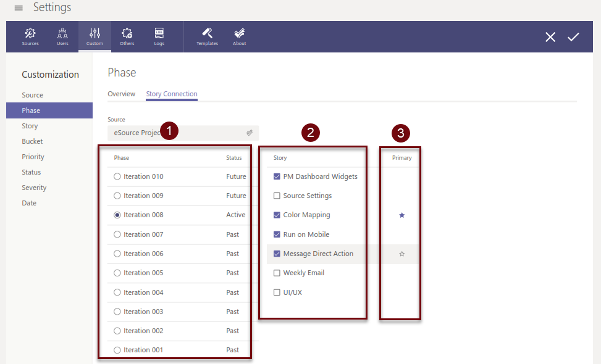Confirm changes with the checkmark icon
601x364 pixels.
click(573, 37)
